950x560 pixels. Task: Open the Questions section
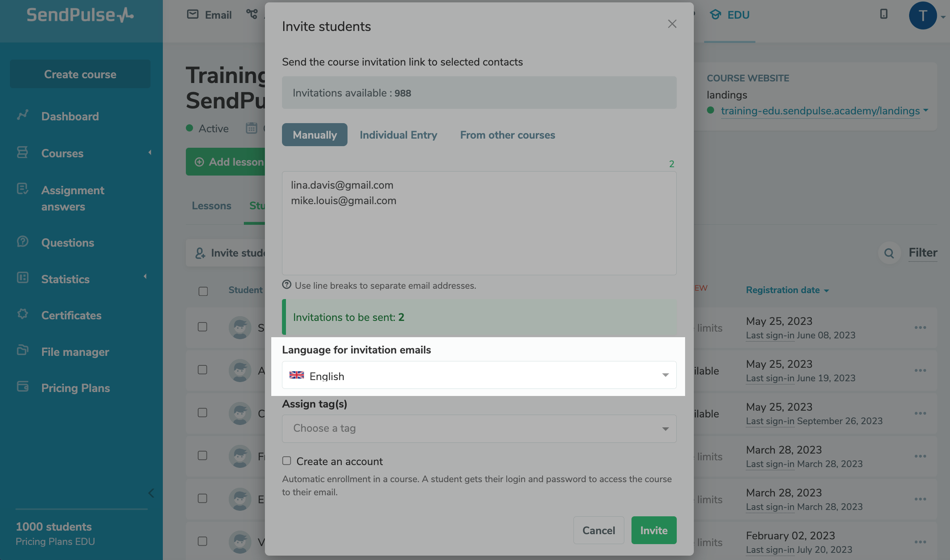point(68,243)
